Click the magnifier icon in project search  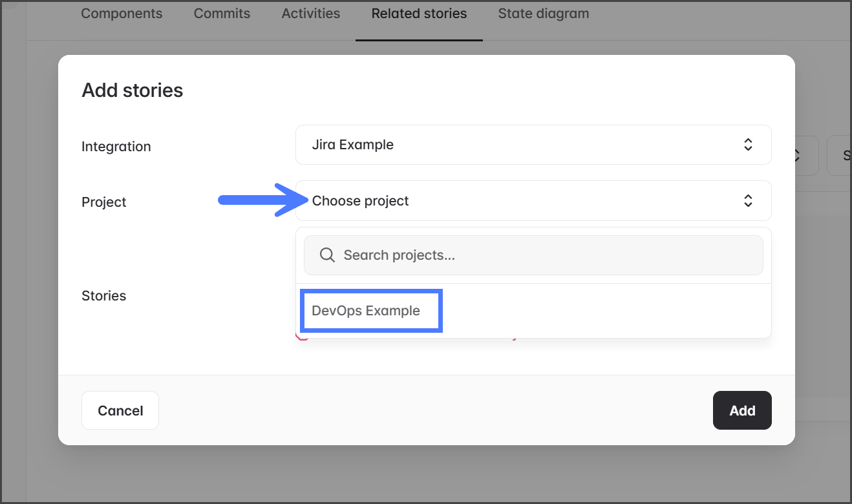pos(327,255)
